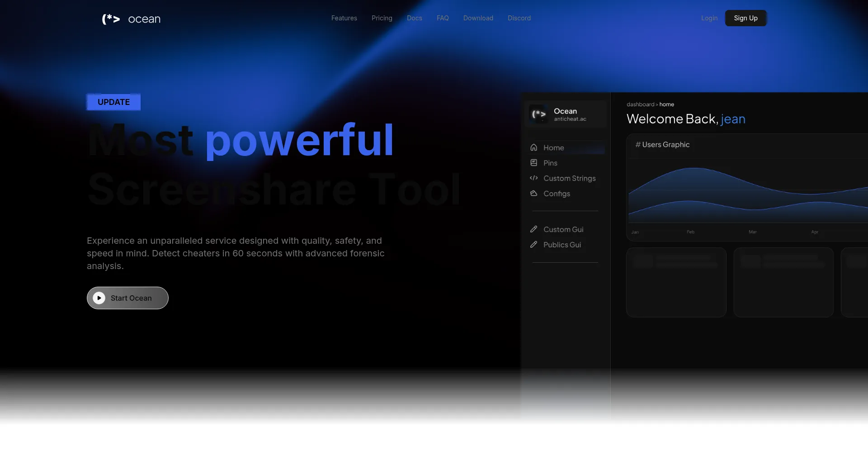This screenshot has width=868, height=449.
Task: Click the Apr label on chart axis
Action: pos(815,232)
